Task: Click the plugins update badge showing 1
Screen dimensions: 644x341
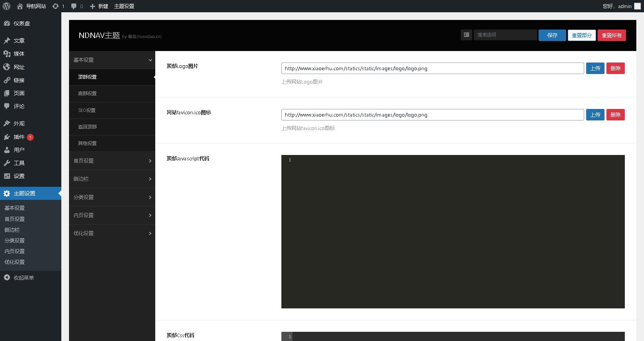Action: tap(30, 137)
